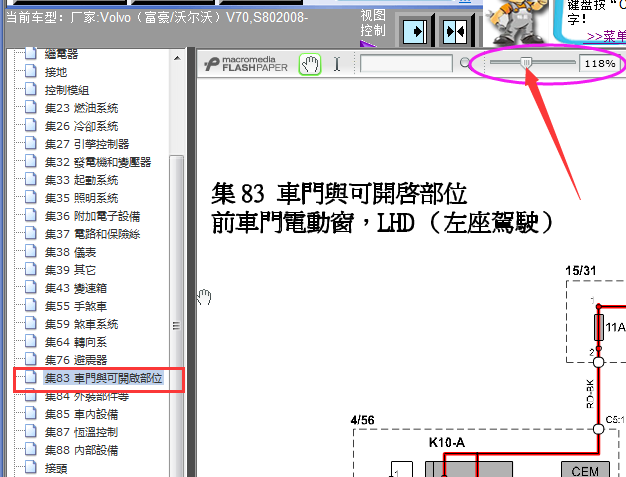Open the 控制模組 tree item
This screenshot has height=477, width=626.
tap(67, 90)
